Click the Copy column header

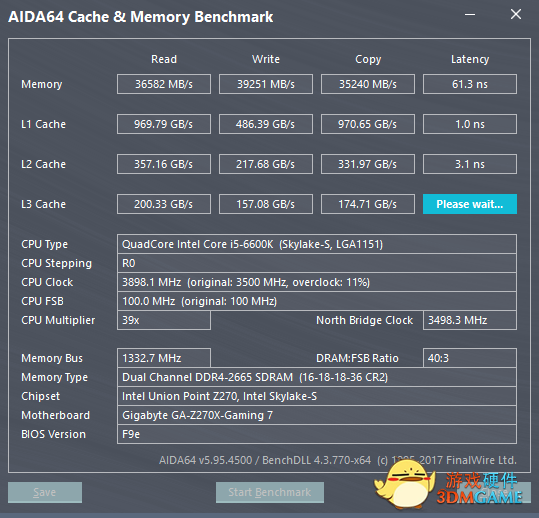368,59
